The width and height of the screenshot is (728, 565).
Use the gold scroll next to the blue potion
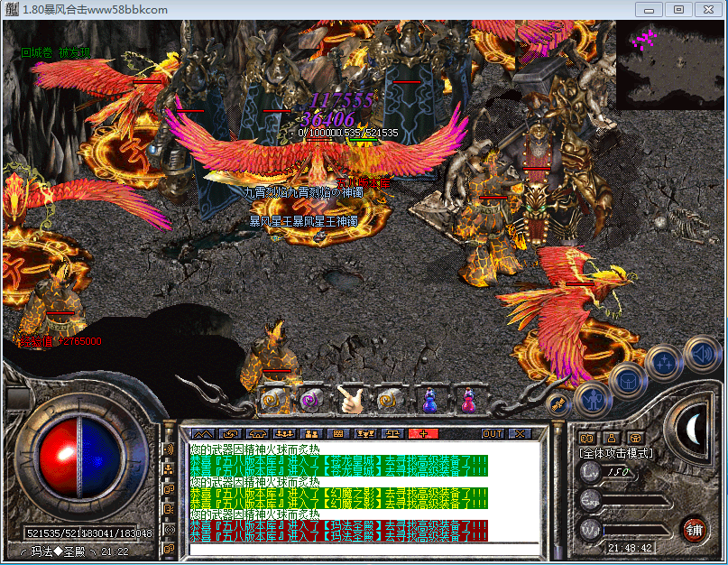389,401
